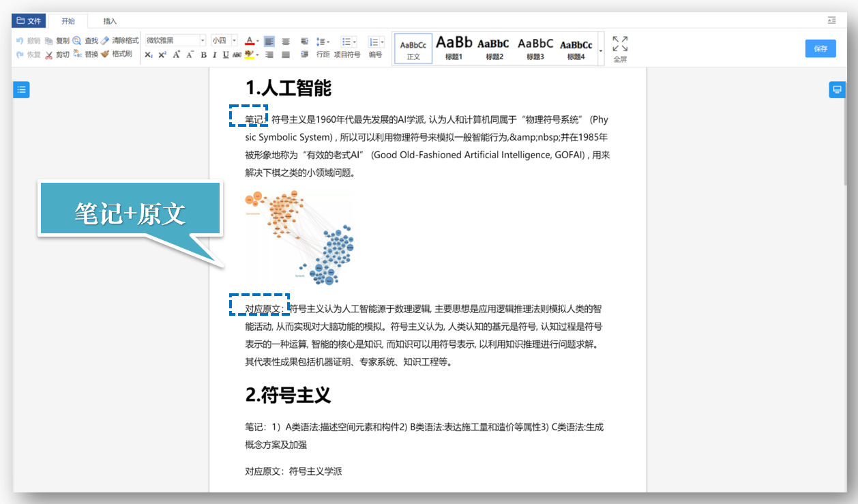Screen dimensions: 858x504
Task: Apply the 标题1 heading style
Action: [x=454, y=48]
